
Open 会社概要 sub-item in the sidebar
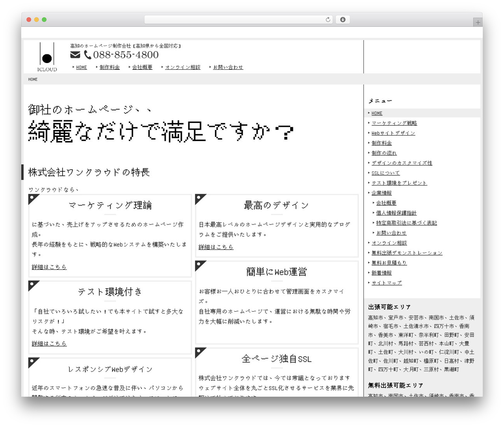tap(386, 203)
